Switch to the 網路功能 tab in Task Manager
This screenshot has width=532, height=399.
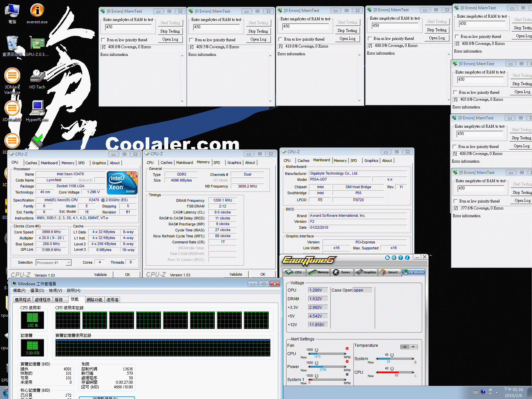pyautogui.click(x=95, y=300)
